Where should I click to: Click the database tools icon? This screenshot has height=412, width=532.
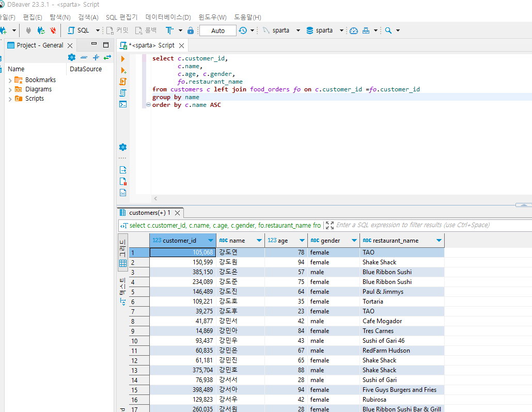click(366, 30)
